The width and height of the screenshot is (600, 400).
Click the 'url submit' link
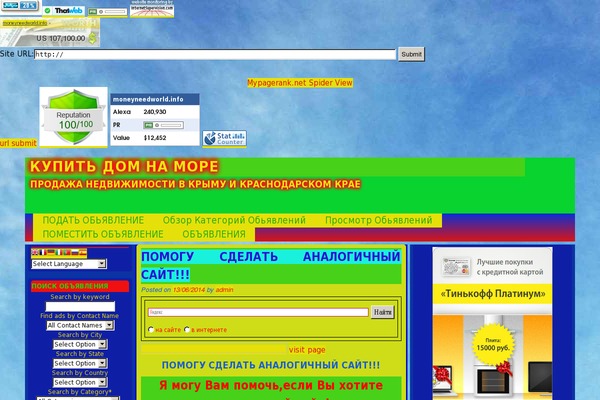point(18,143)
